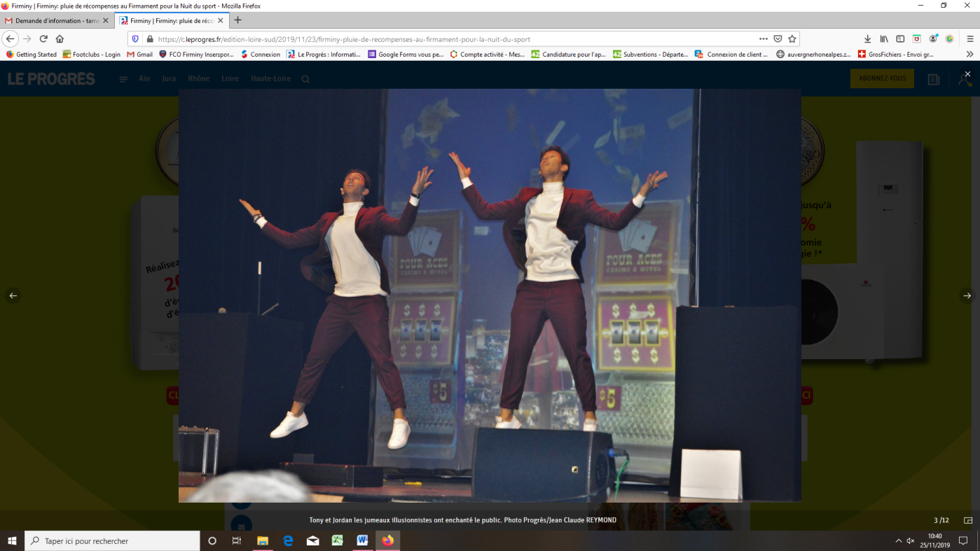Close the Gmail Demande d'information tab
980x551 pixels.
pos(106,21)
